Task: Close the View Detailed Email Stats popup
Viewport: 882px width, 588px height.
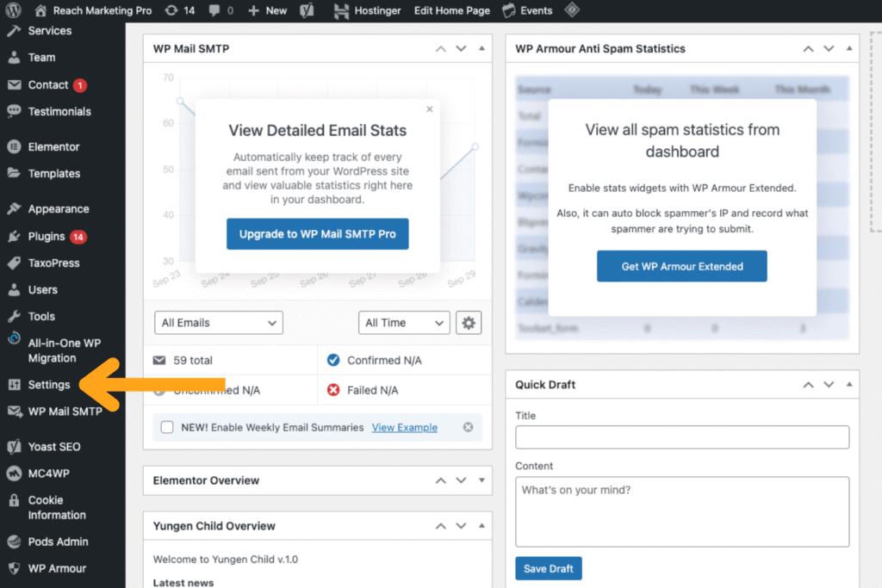Action: [430, 109]
